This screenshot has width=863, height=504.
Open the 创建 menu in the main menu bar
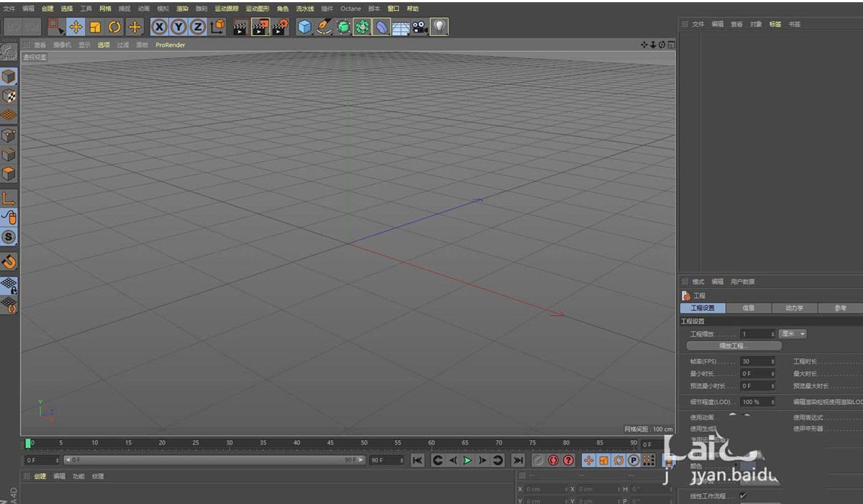[x=47, y=9]
